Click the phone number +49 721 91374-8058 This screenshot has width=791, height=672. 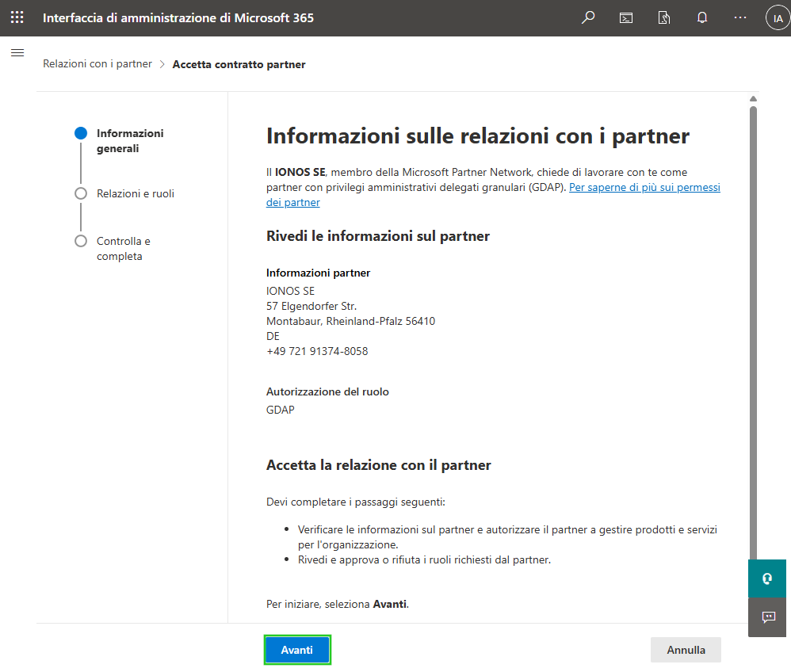[x=317, y=351]
